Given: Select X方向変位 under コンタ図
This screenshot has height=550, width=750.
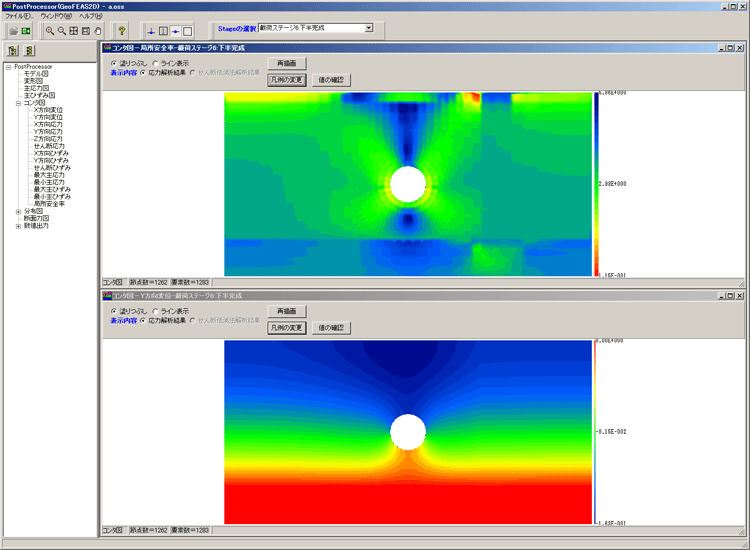Looking at the screenshot, I should click(x=48, y=110).
